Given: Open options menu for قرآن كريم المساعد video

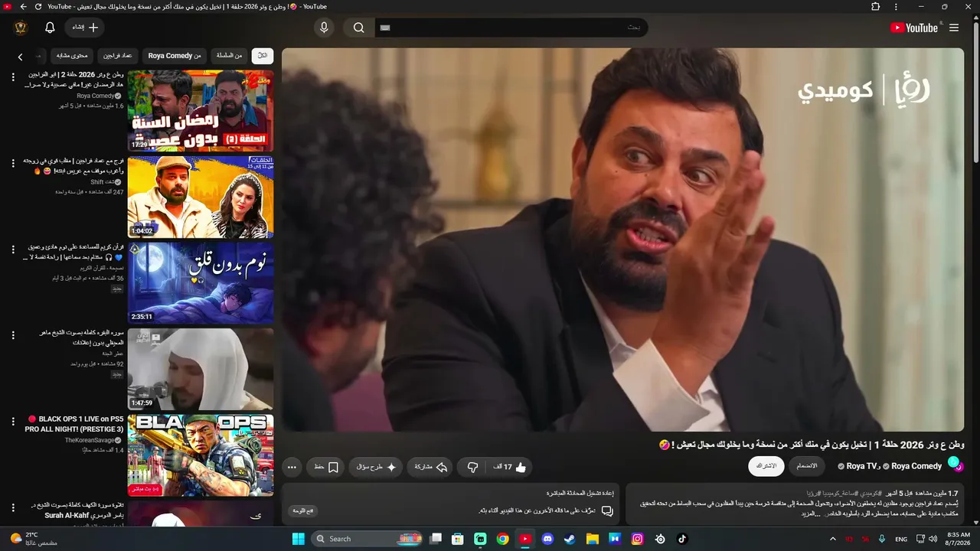Looking at the screenshot, I should (13, 249).
